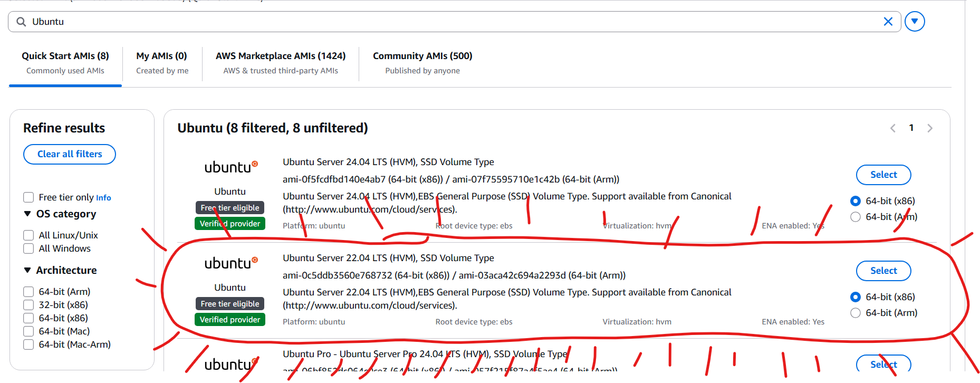Image resolution: width=980 pixels, height=383 pixels.
Task: Go to next results page arrow
Action: pyautogui.click(x=929, y=128)
